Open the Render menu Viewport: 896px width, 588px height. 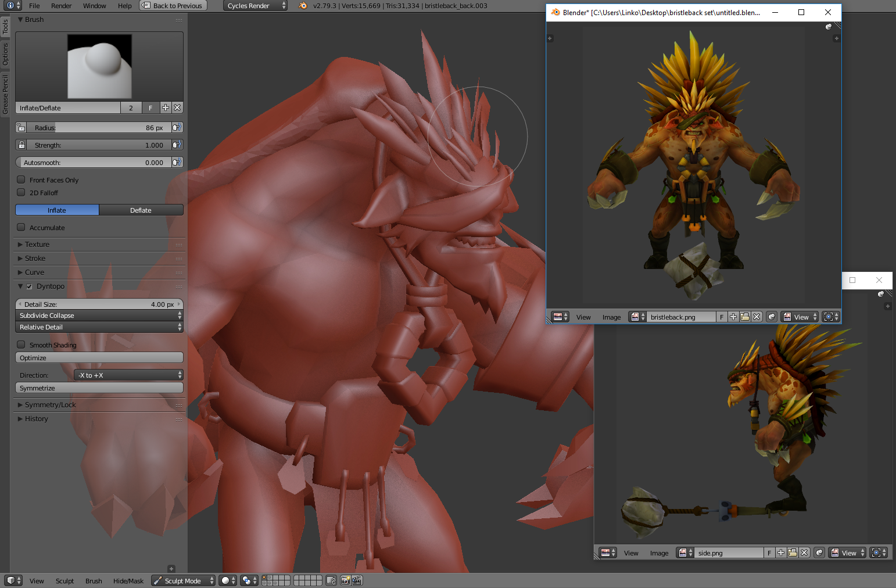point(62,6)
